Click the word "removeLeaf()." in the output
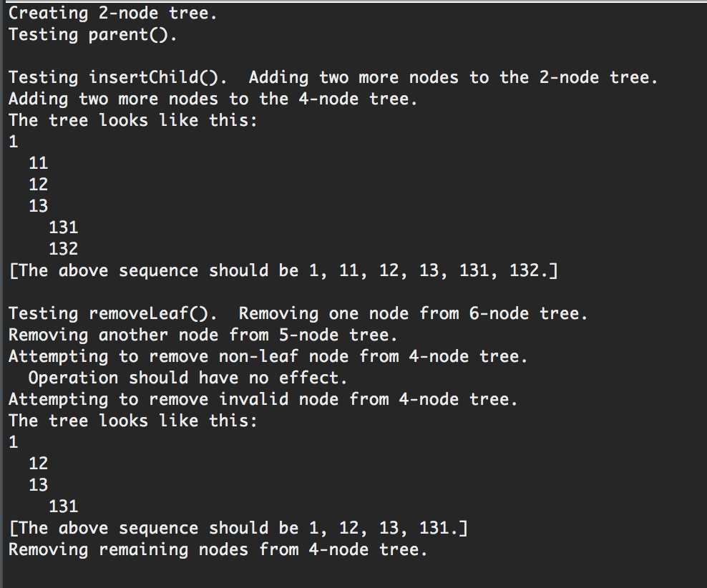 pyautogui.click(x=157, y=313)
